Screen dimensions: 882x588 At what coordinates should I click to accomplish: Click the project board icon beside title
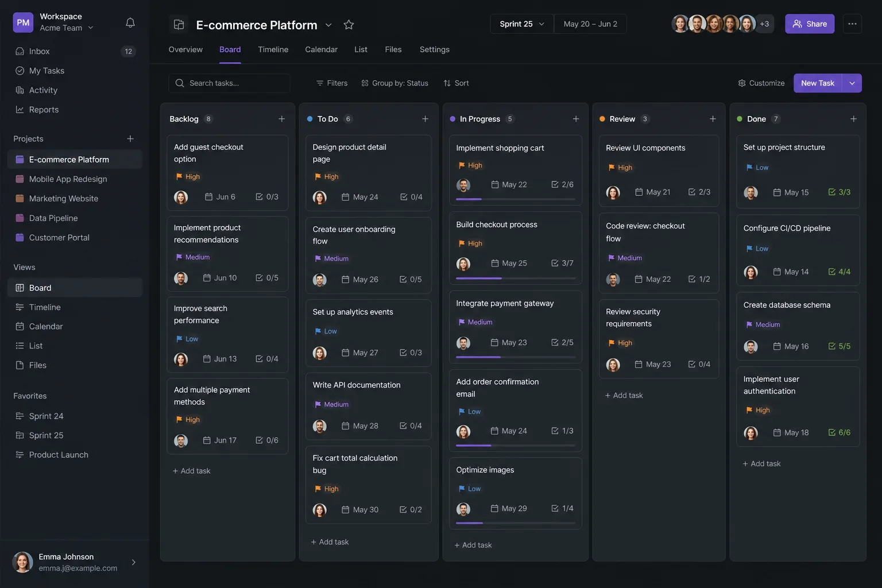(179, 25)
